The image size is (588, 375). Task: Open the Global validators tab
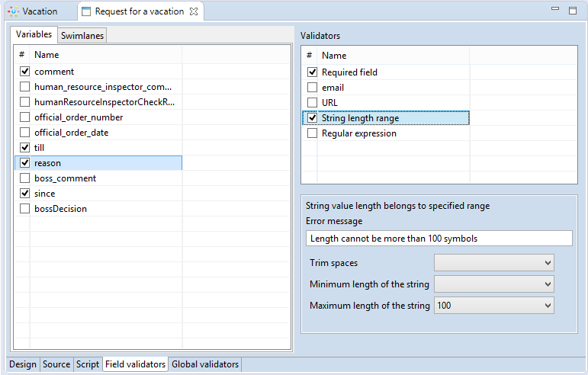pyautogui.click(x=205, y=364)
